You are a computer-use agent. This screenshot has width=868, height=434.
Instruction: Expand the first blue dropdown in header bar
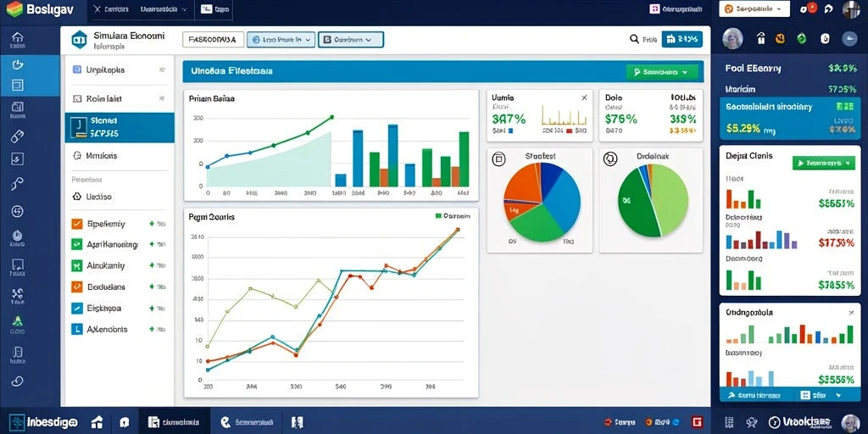point(281,39)
